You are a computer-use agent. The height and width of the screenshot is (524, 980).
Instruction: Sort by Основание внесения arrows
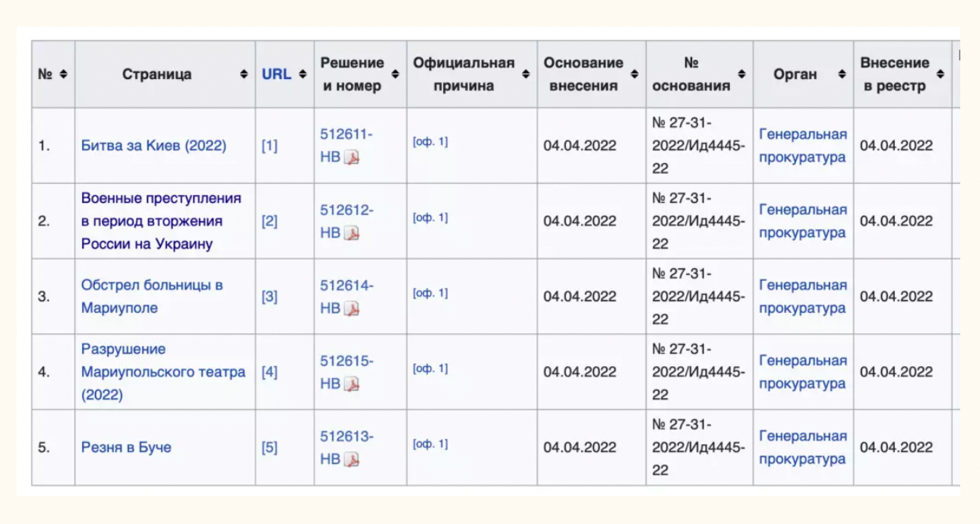click(x=634, y=74)
